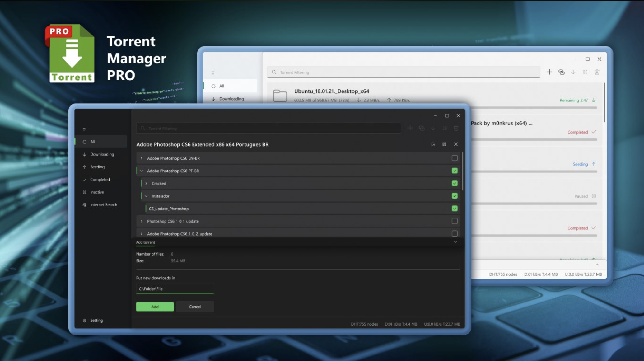The image size is (644, 361).
Task: Collapse the Adobe Photoshop CS6 PT-BR folder
Action: (x=142, y=171)
